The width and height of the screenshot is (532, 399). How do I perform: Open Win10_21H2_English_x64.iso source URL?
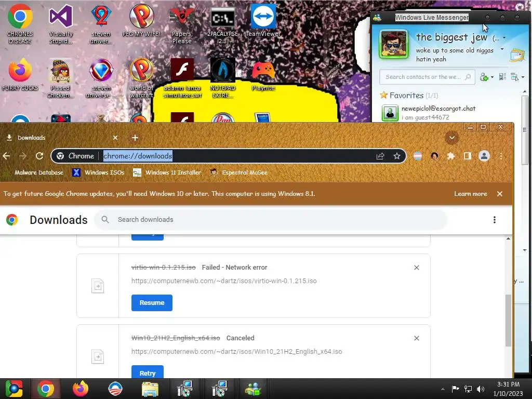pyautogui.click(x=237, y=352)
